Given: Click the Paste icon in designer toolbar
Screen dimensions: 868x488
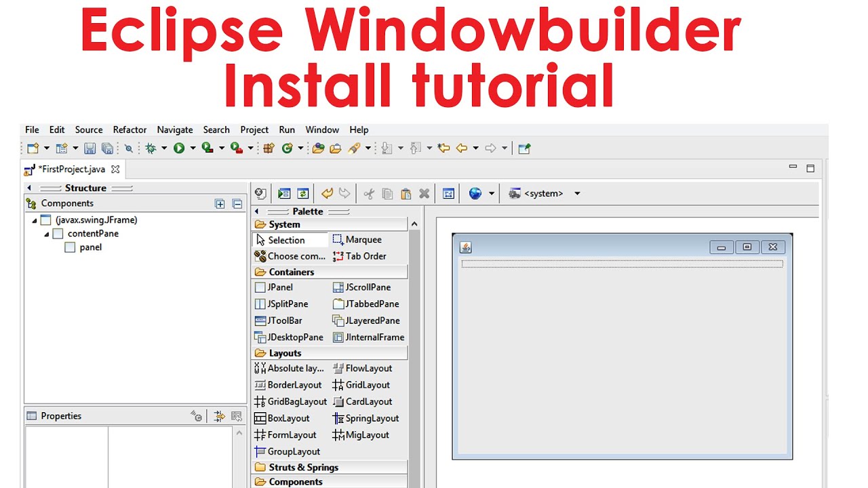Looking at the screenshot, I should pos(406,194).
